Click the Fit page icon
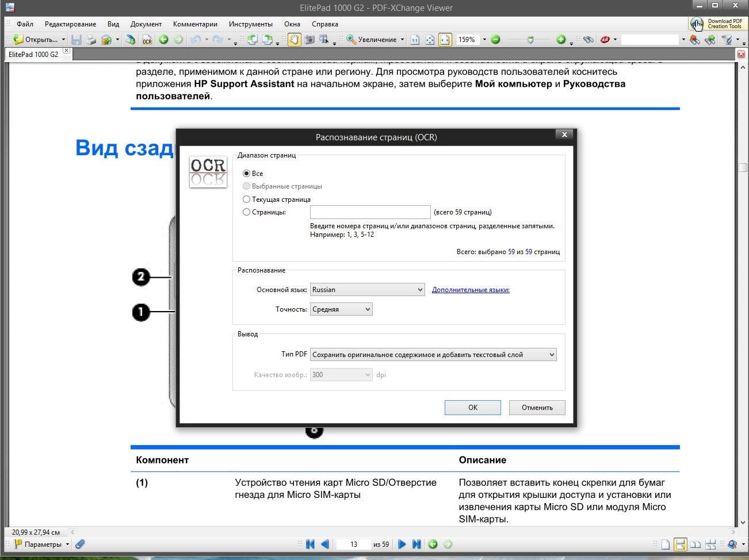This screenshot has width=749, height=560. pos(430,40)
